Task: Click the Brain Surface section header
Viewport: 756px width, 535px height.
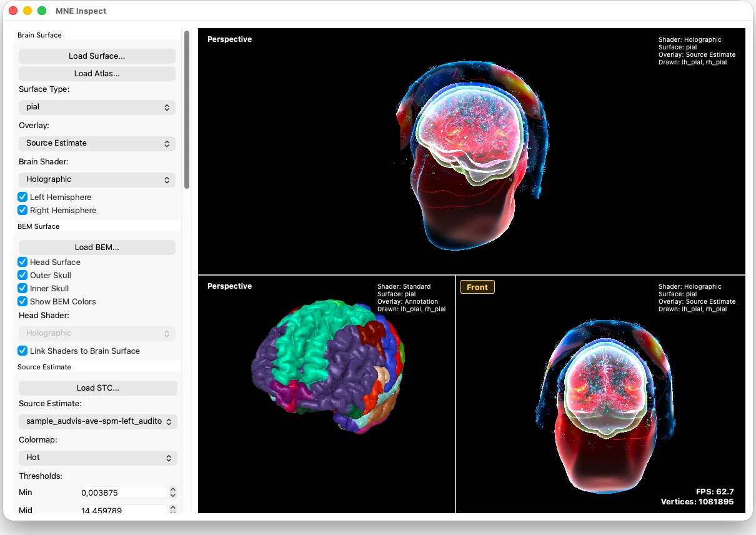Action: [x=39, y=35]
